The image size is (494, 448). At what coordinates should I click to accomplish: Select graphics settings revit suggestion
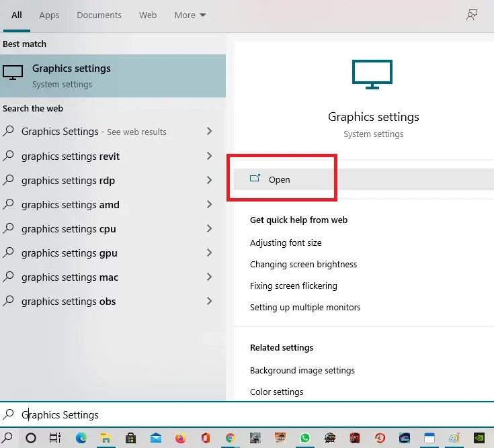113,156
